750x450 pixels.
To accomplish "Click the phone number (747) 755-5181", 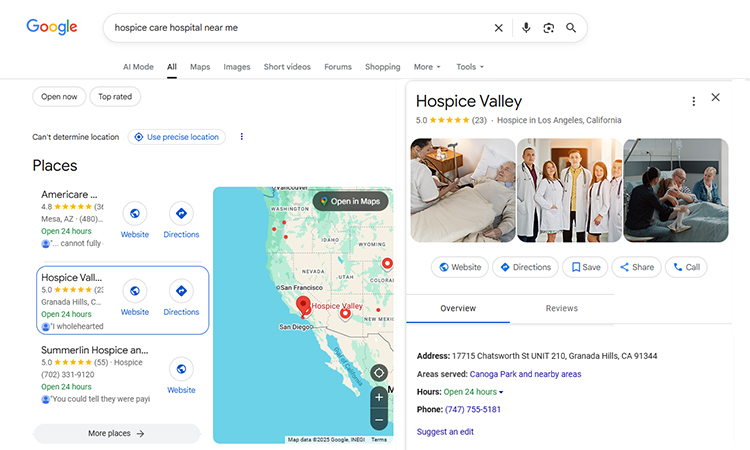I will click(x=473, y=409).
